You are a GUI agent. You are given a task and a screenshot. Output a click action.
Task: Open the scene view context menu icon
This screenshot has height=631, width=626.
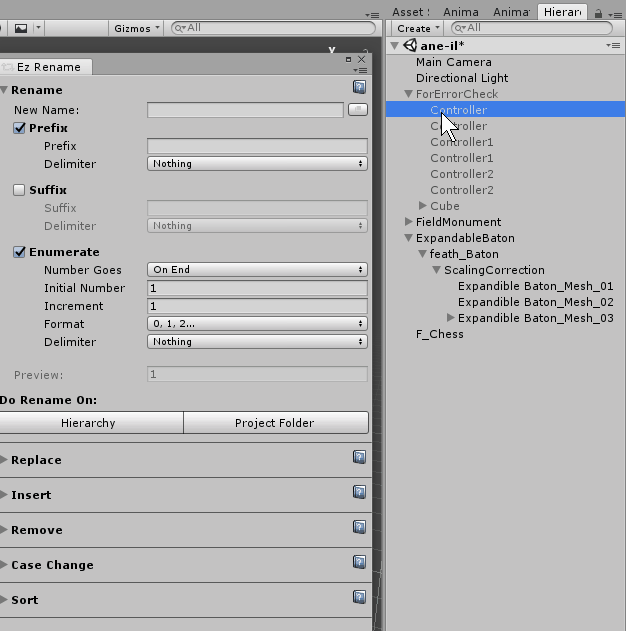372,15
